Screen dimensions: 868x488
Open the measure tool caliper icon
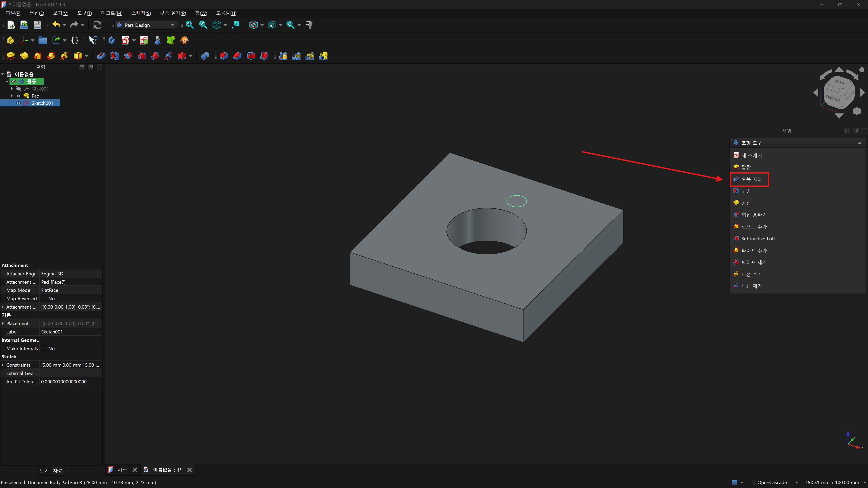click(x=309, y=25)
